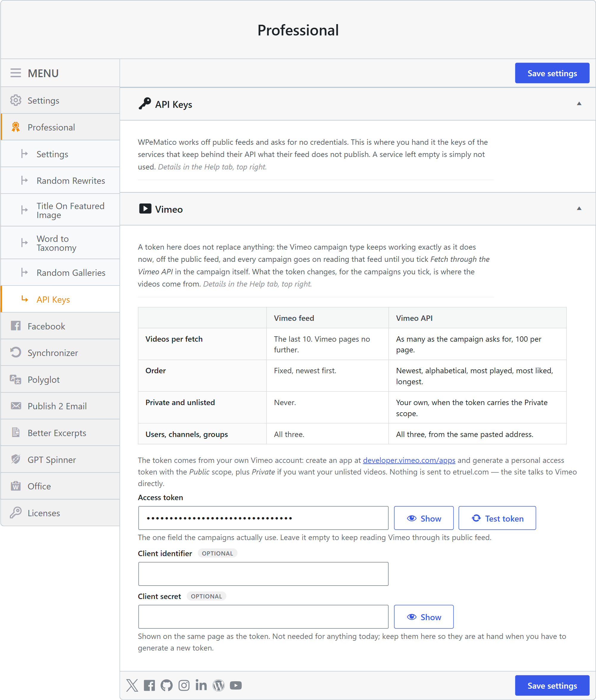Click the Test token button
The height and width of the screenshot is (700, 596).
coord(497,518)
